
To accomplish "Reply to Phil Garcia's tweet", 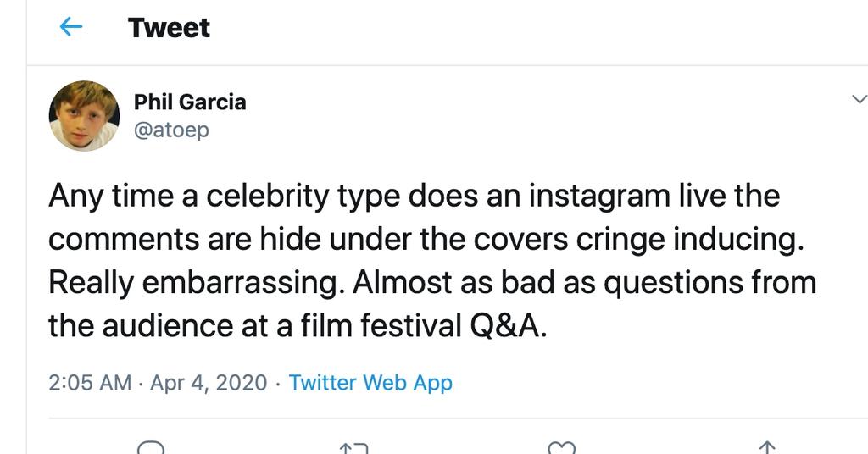I will [x=150, y=448].
